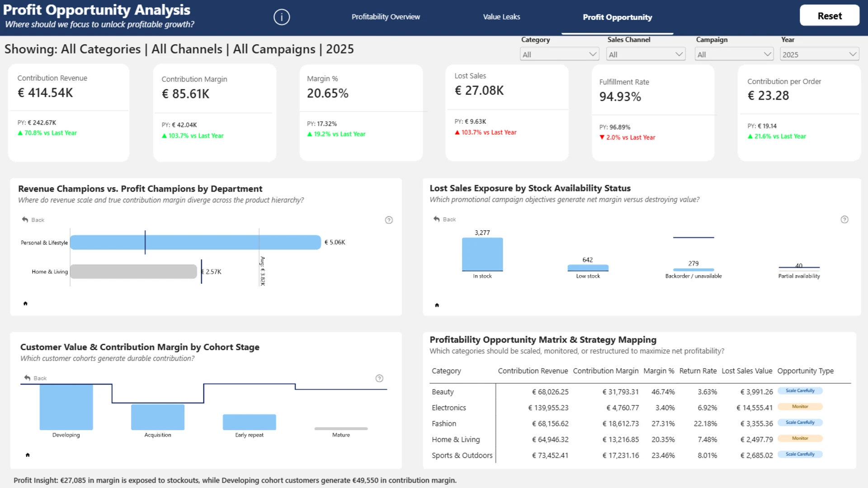868x488 pixels.
Task: Open the Year dropdown showing 2025
Action: coord(820,54)
